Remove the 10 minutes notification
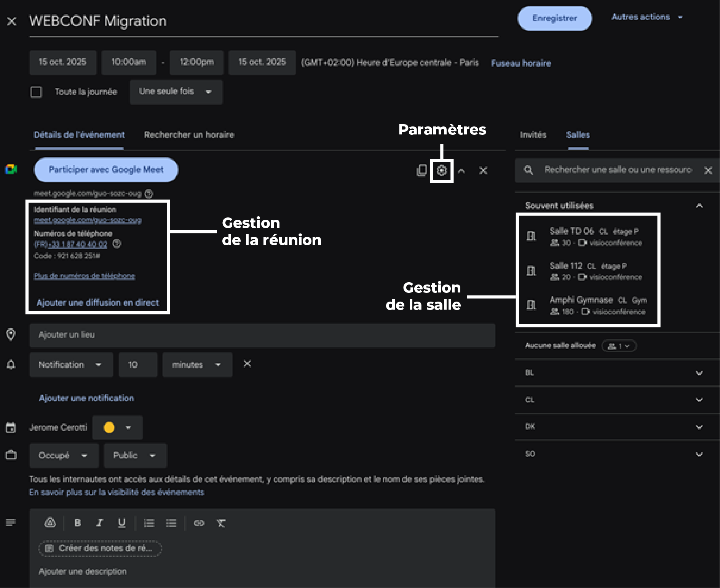Viewport: 720px width, 588px height. [x=247, y=364]
